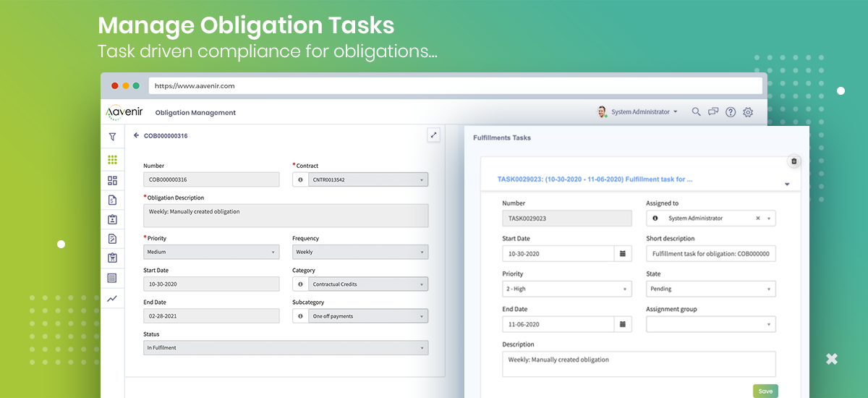Open the dollar document sidebar icon
Image resolution: width=868 pixels, height=398 pixels.
112,200
